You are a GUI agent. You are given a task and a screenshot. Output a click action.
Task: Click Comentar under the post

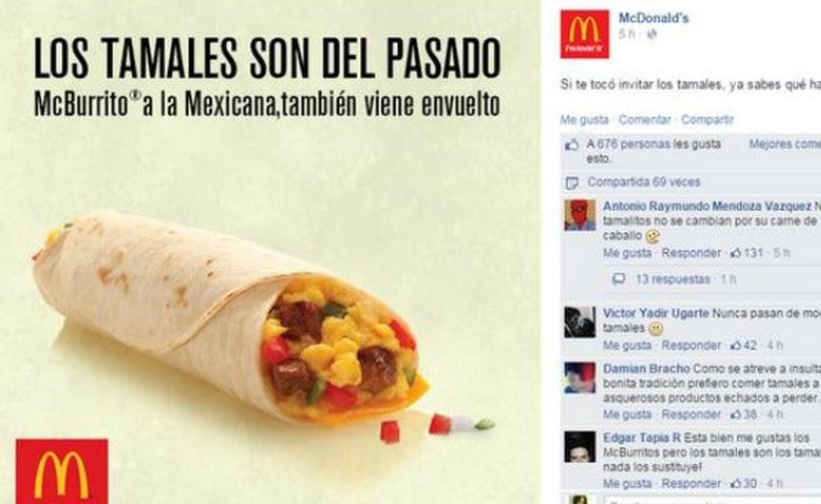click(x=644, y=120)
